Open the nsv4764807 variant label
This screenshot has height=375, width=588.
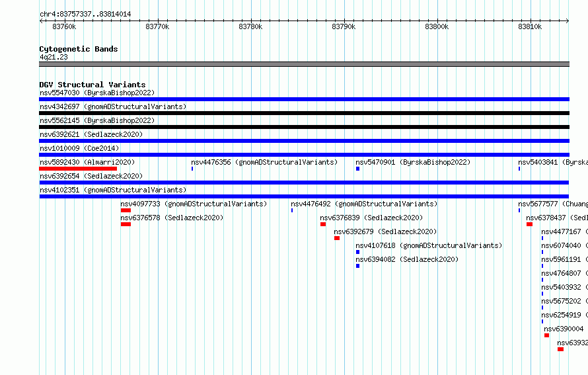[564, 273]
